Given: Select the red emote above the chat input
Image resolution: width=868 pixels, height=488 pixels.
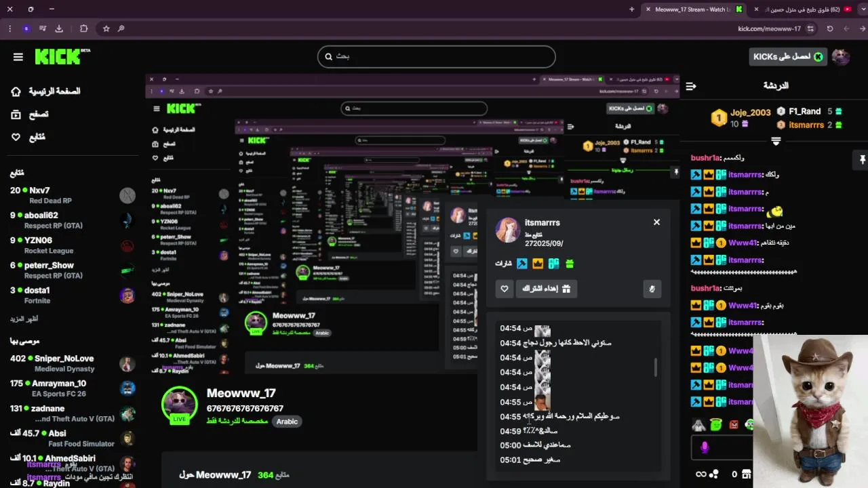Looking at the screenshot, I should (734, 425).
